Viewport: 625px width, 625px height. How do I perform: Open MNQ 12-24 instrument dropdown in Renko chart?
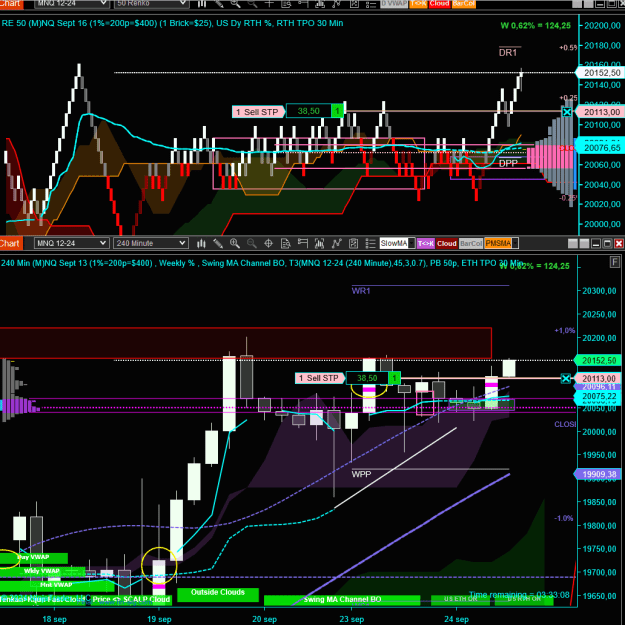[72, 3]
